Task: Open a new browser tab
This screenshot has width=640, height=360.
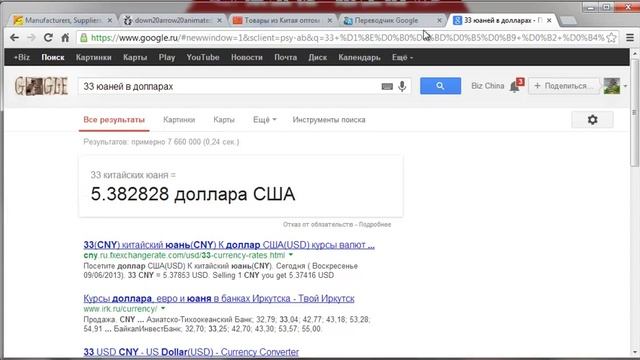Action: 568,20
